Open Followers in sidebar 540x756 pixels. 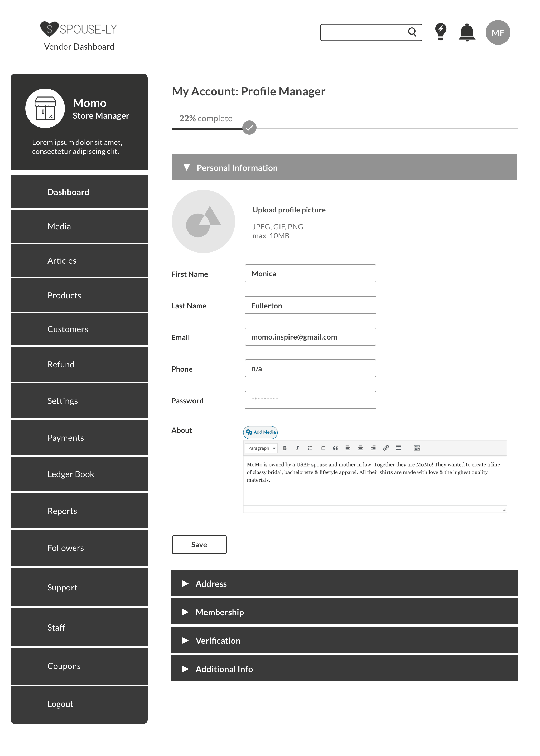point(79,548)
